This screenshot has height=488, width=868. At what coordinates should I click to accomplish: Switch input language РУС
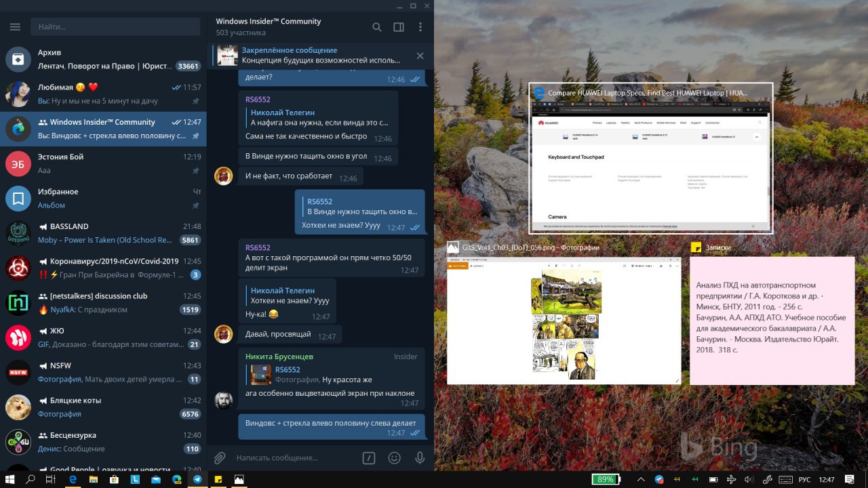(804, 479)
